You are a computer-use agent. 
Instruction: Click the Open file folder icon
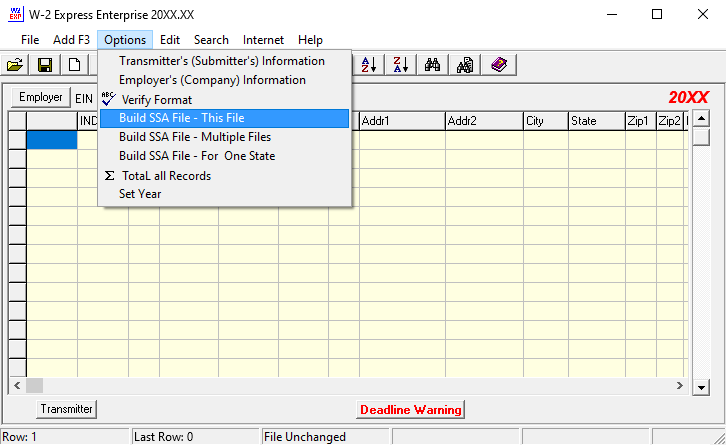pyautogui.click(x=15, y=65)
